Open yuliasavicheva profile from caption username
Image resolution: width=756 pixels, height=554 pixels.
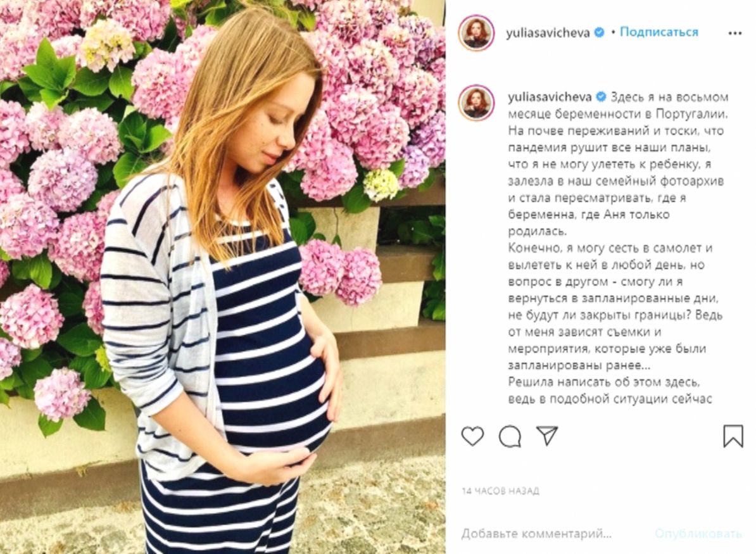pos(550,97)
